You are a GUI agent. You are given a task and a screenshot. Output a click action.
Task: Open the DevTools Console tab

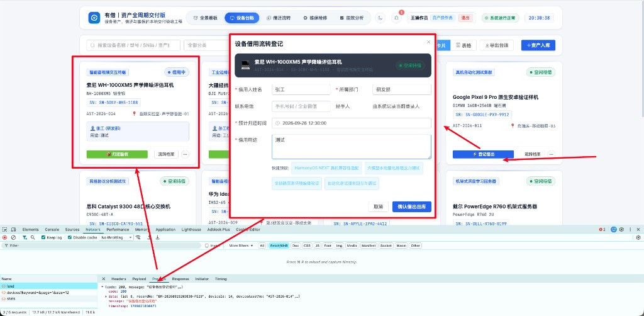(x=52, y=229)
